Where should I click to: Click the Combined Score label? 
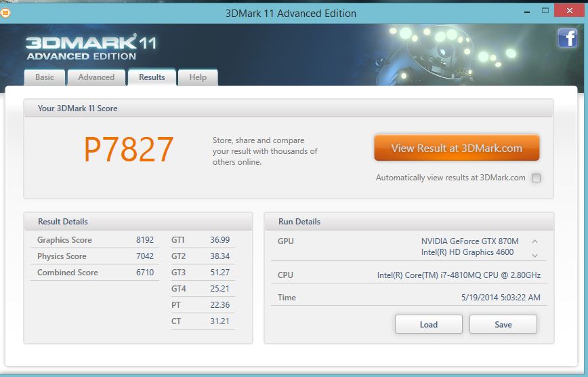click(x=68, y=272)
